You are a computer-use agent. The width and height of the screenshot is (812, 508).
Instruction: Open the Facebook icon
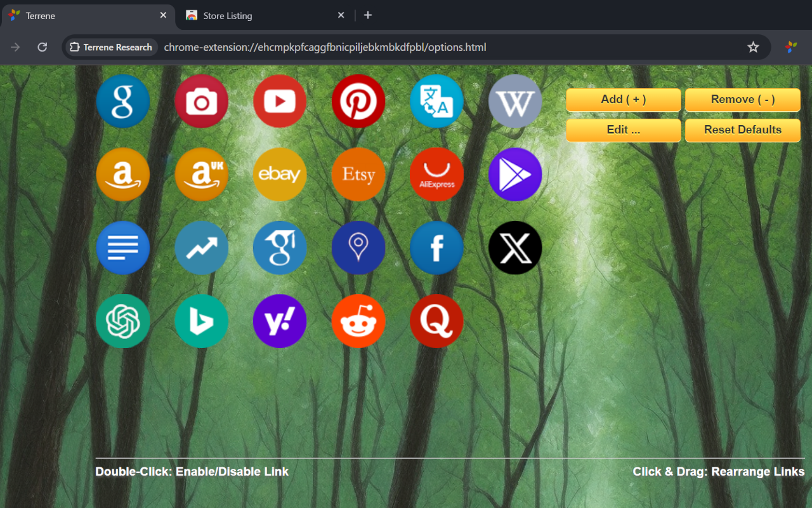coord(436,248)
